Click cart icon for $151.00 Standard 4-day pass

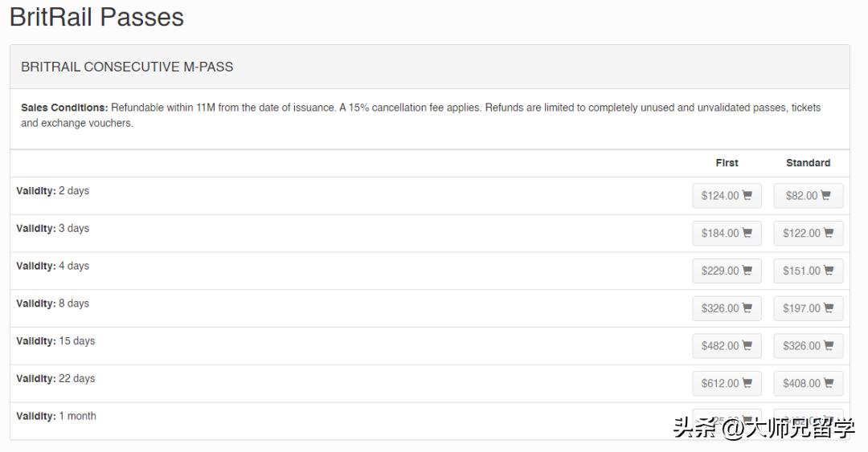[x=829, y=271]
